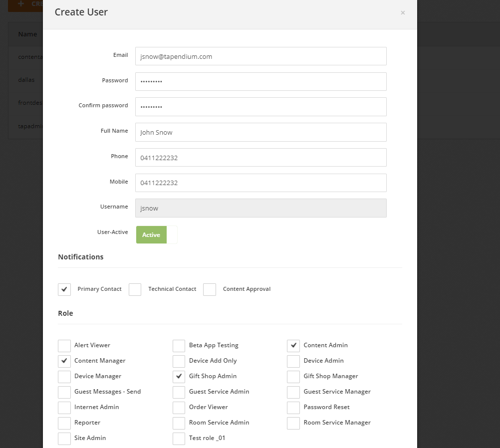Enable the Content Approval notification
Viewport: 500px width, 448px height.
point(209,289)
